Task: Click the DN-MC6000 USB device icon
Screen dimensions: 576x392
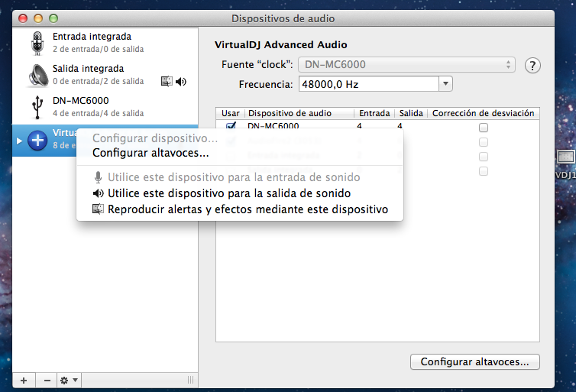Action: 37,106
